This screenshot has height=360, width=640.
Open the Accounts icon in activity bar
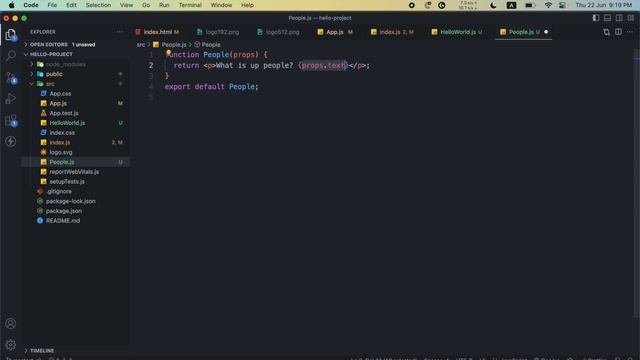pos(11,324)
